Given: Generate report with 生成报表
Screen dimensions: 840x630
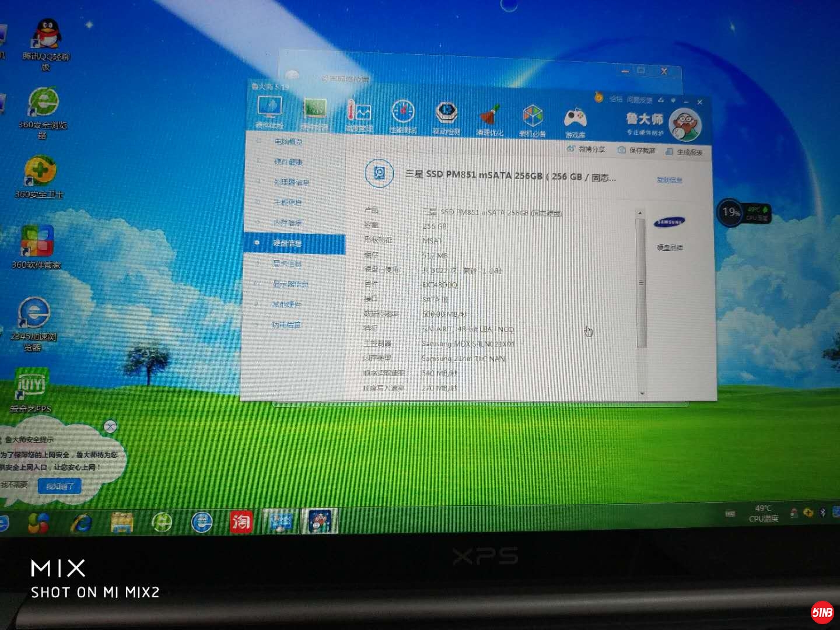Looking at the screenshot, I should coord(688,150).
